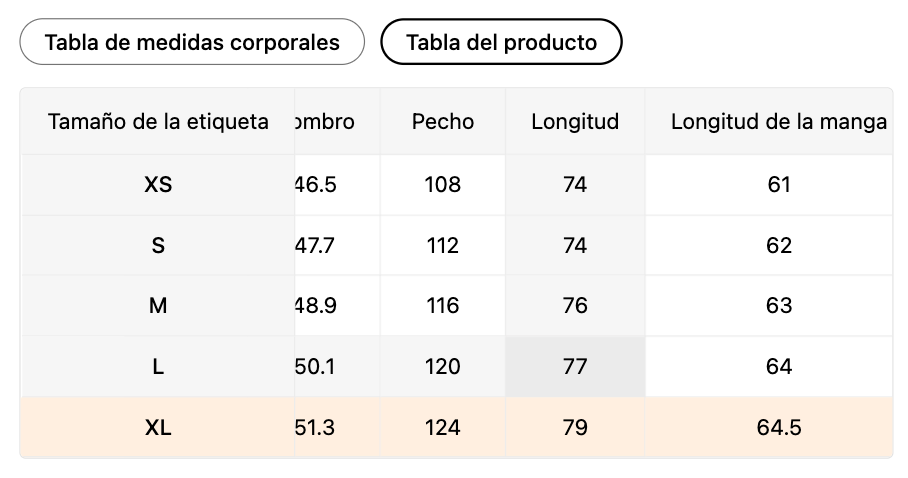Select the S size row label
This screenshot has height=478, width=908.
click(x=158, y=245)
